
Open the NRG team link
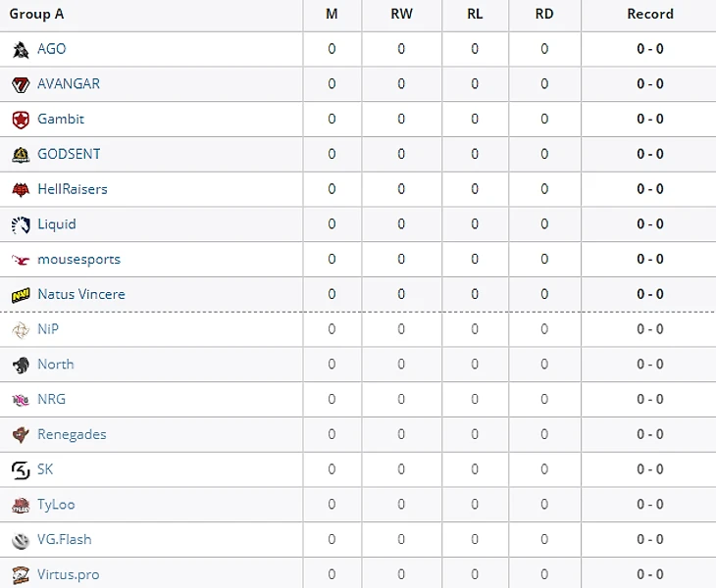tap(52, 399)
